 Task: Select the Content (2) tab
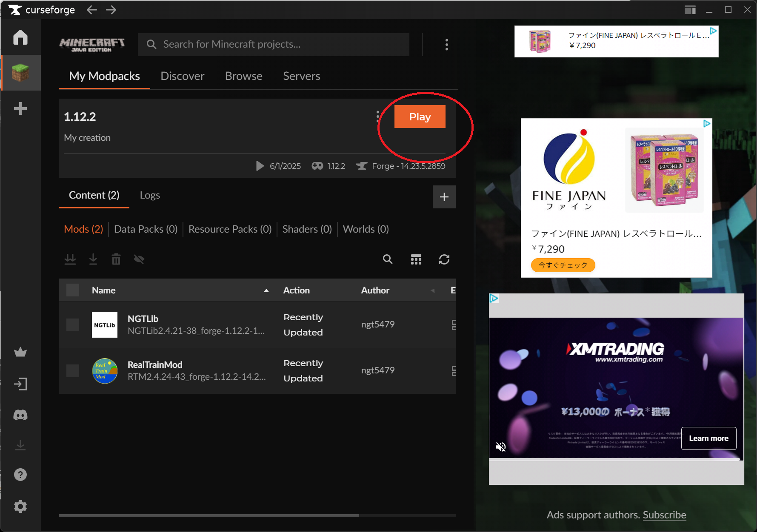(x=94, y=195)
